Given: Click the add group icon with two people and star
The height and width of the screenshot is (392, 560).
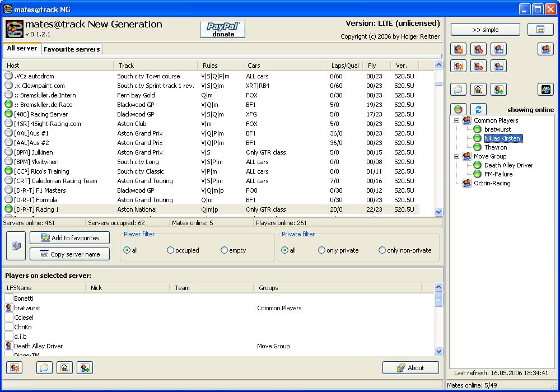Looking at the screenshot, I should (459, 49).
